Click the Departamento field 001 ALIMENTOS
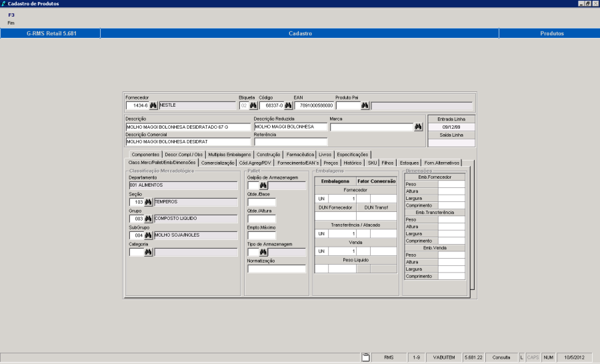600x364 pixels. click(x=183, y=185)
